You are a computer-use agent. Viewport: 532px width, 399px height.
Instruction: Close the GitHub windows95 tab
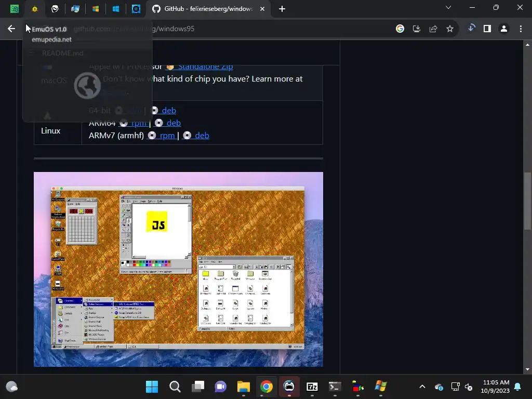(262, 9)
